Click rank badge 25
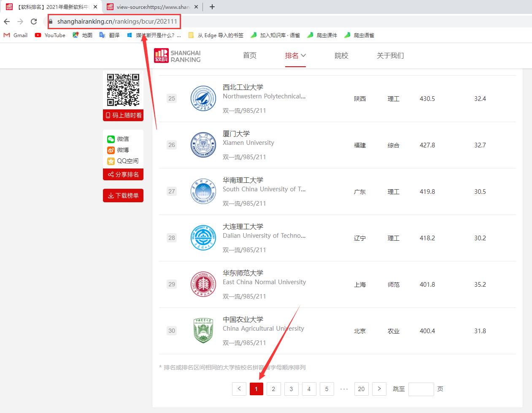The height and width of the screenshot is (413, 532). 172,98
